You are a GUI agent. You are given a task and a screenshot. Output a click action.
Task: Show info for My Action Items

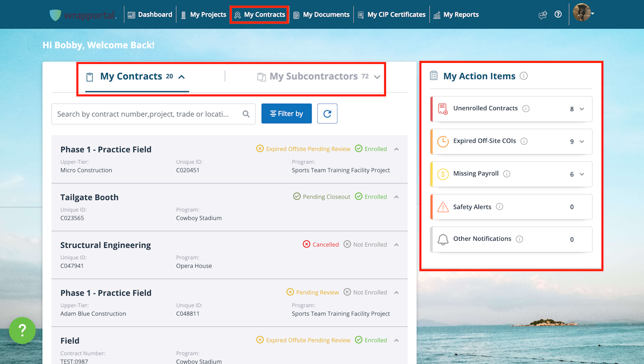click(524, 76)
